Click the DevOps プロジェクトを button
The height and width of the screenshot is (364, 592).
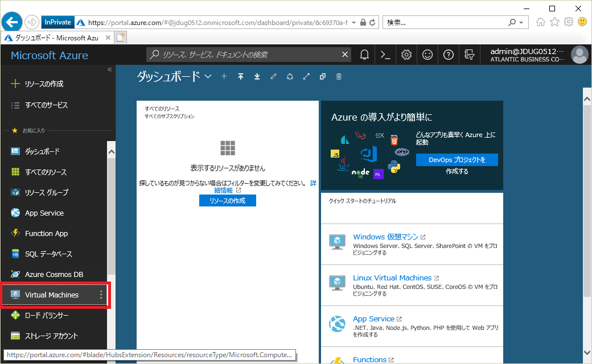pos(457,160)
